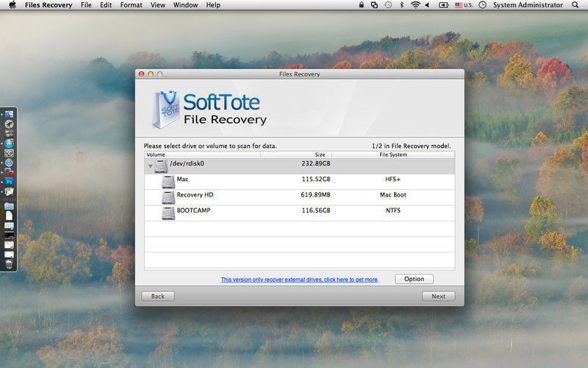
Task: Open the Format menu
Action: pos(131,5)
